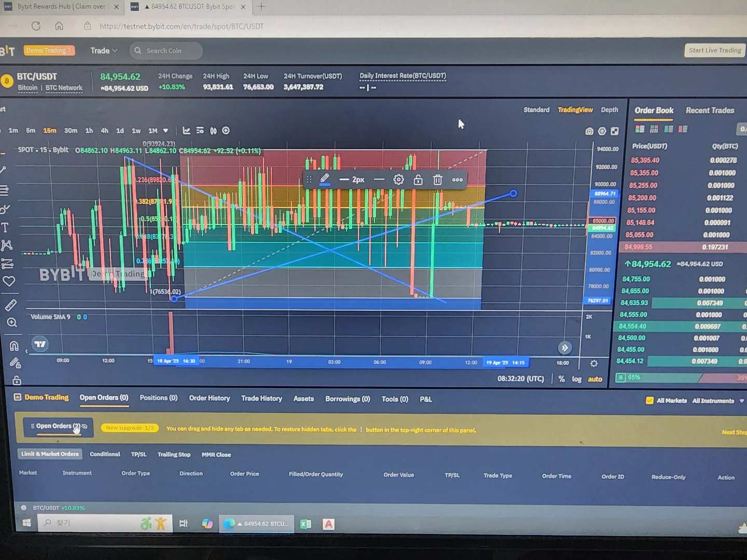Toggle the Magnet mode tool
Image resolution: width=747 pixels, height=560 pixels.
coord(14,346)
